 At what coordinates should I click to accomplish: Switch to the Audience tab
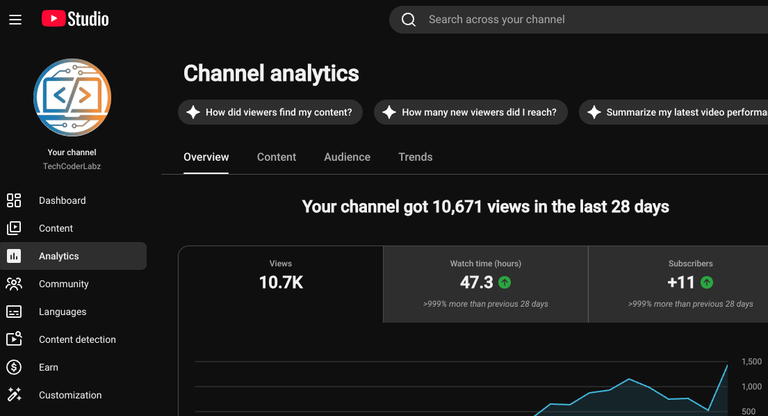(x=347, y=157)
